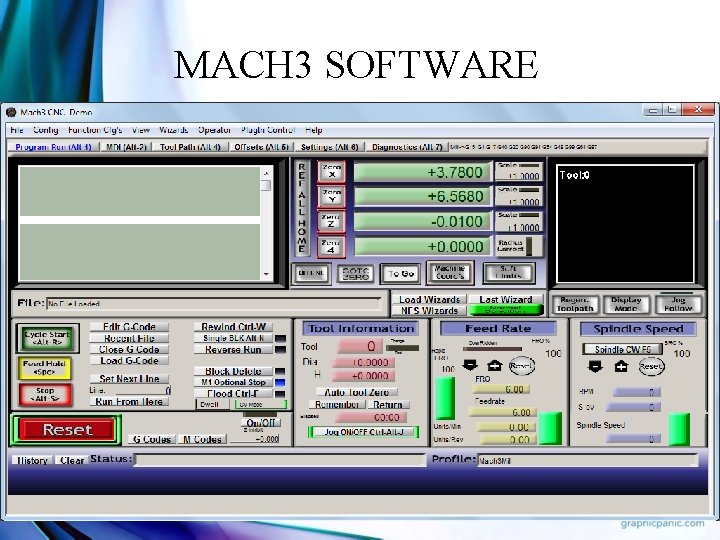
Task: Click the round Reset button under Spindle Speed
Action: (651, 366)
